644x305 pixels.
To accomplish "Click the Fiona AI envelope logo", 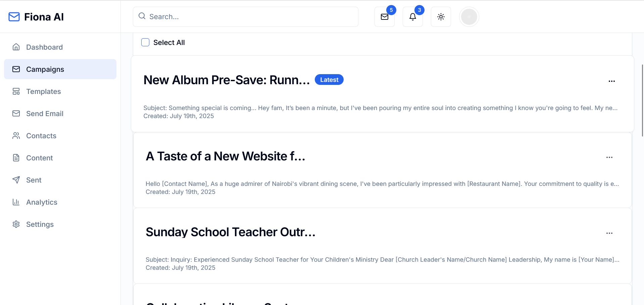I will [14, 17].
